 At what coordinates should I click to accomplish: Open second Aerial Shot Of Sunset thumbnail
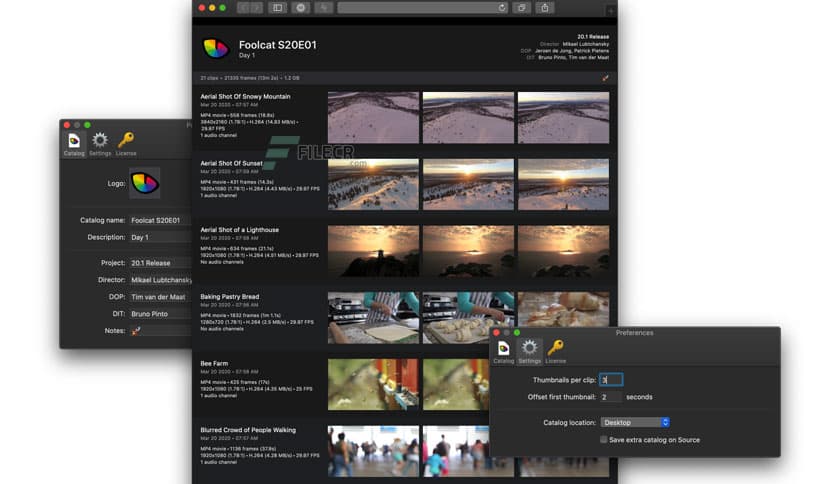[x=468, y=184]
